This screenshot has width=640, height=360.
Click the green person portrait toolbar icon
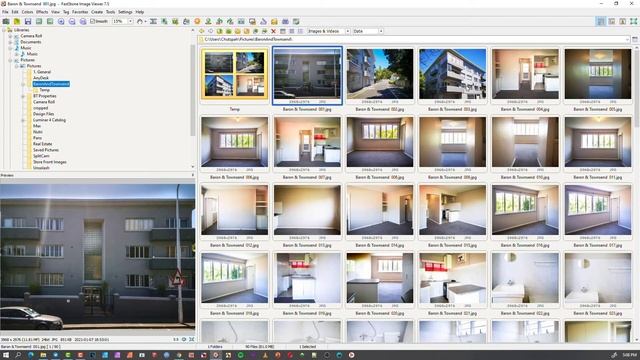point(208,21)
